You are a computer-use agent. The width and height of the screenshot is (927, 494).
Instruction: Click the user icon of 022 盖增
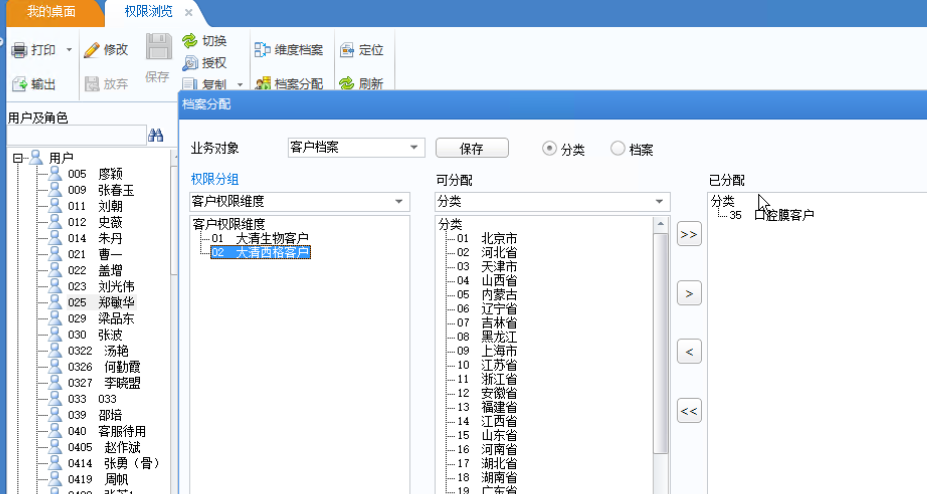point(55,270)
